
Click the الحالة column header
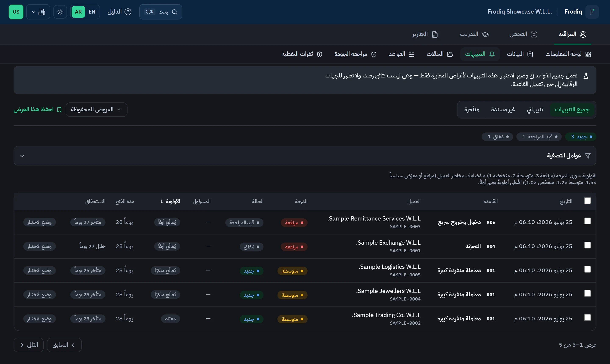tap(258, 201)
